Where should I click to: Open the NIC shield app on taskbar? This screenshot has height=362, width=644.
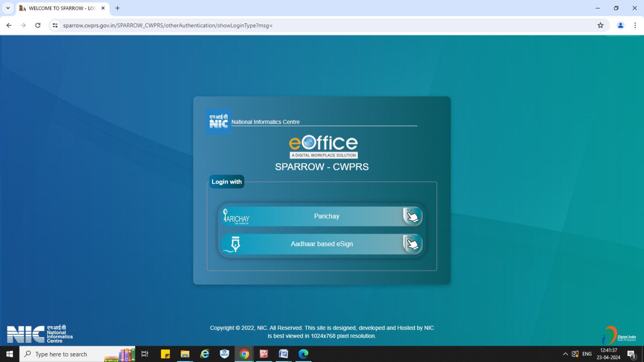pyautogui.click(x=225, y=354)
